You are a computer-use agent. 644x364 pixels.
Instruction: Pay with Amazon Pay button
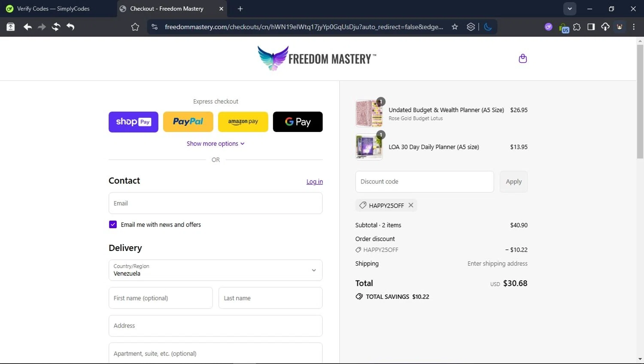(x=243, y=122)
